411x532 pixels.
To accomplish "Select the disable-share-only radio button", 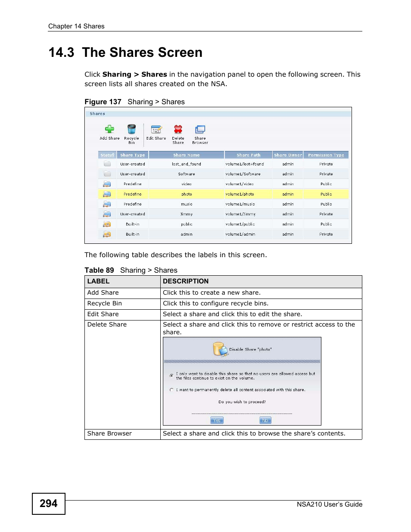I will point(171,376).
